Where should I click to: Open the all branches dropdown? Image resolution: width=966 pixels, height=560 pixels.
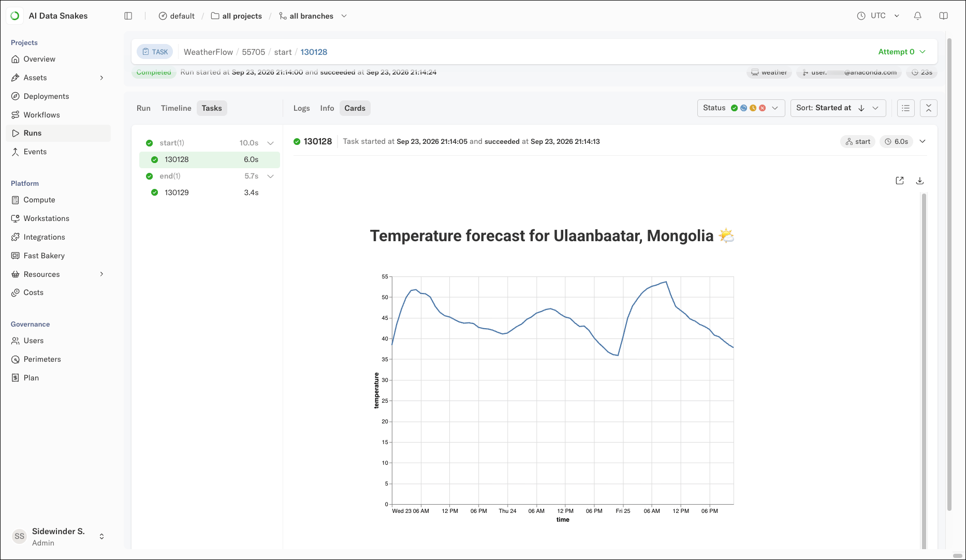pyautogui.click(x=313, y=16)
